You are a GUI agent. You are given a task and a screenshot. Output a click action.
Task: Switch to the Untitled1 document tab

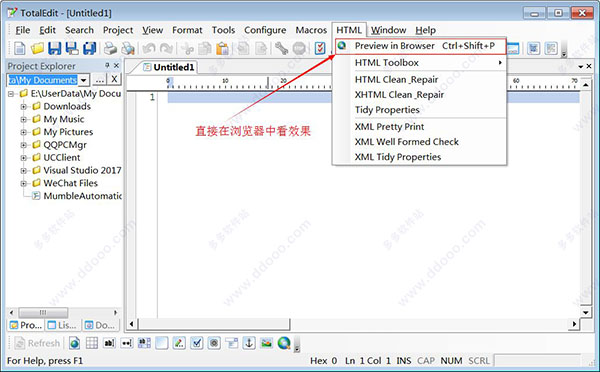(169, 67)
